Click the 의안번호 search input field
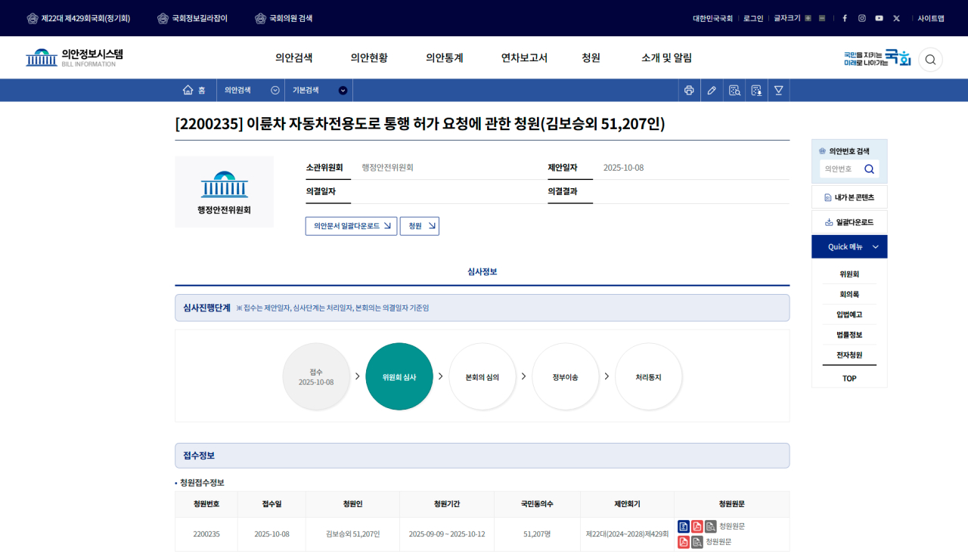This screenshot has width=968, height=560. pos(841,169)
